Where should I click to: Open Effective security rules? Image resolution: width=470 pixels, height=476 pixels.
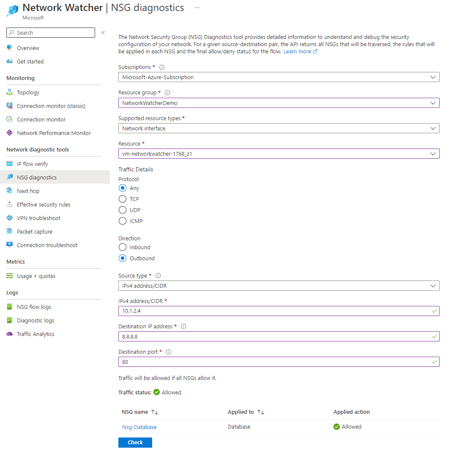coord(44,205)
